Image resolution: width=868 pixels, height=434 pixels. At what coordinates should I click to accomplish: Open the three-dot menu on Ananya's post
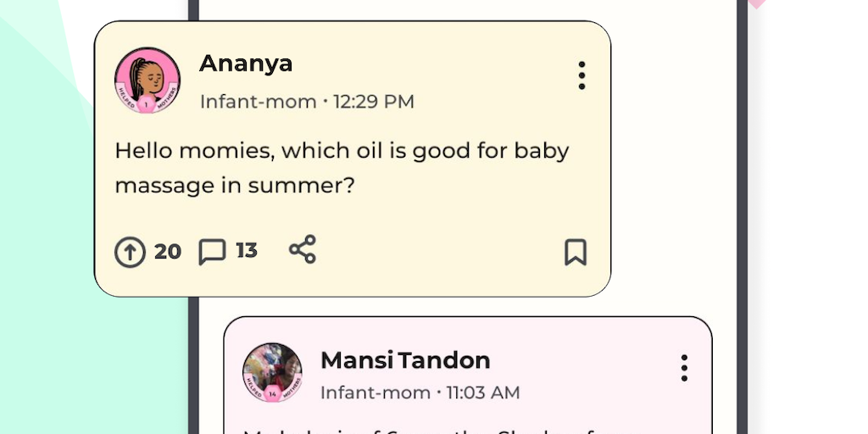coord(581,75)
